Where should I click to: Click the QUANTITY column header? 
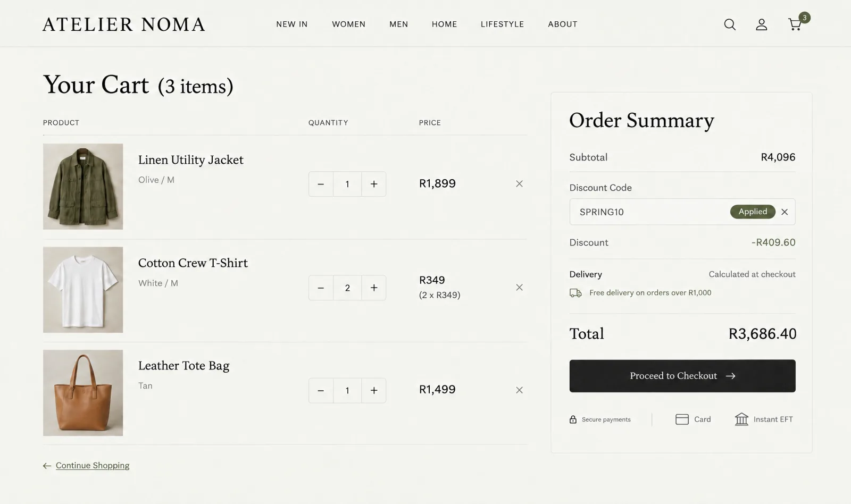328,123
